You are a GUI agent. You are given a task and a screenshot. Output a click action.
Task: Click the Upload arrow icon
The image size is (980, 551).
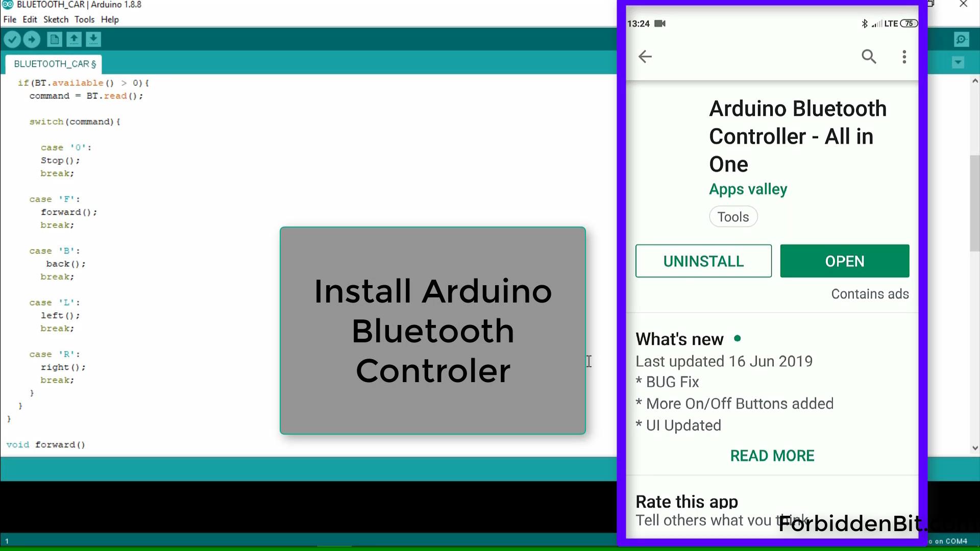[x=32, y=39]
